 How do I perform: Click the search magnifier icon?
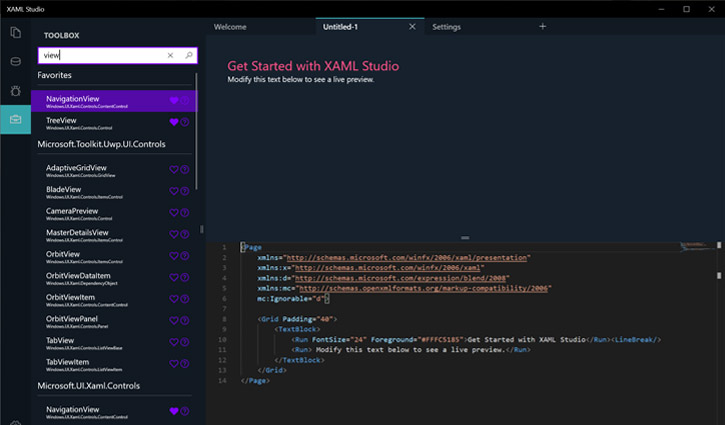pyautogui.click(x=189, y=55)
